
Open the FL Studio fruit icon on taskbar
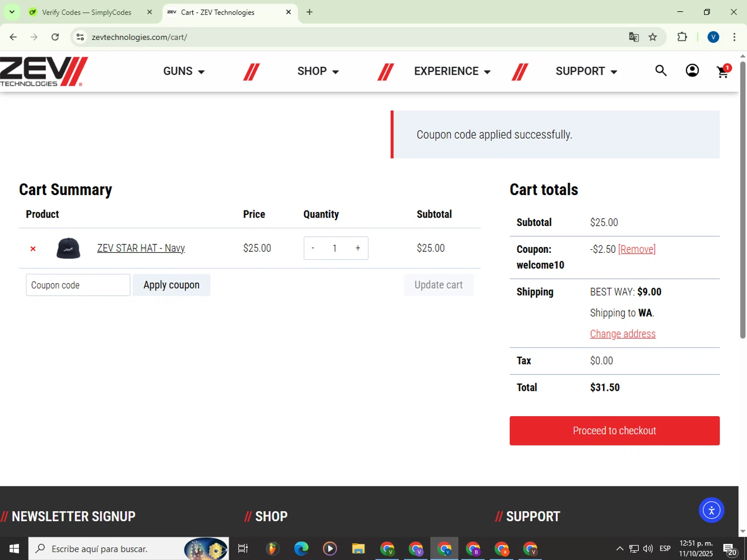click(272, 549)
